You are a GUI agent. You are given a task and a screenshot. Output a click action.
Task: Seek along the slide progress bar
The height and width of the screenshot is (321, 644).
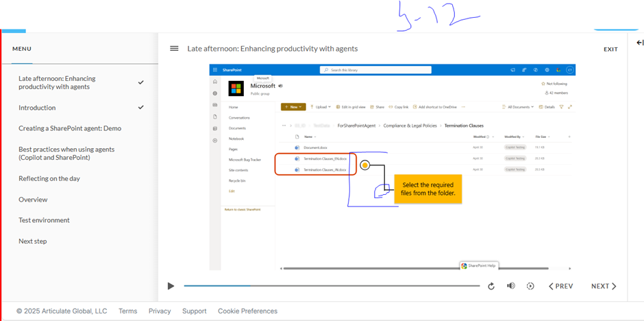click(x=332, y=285)
